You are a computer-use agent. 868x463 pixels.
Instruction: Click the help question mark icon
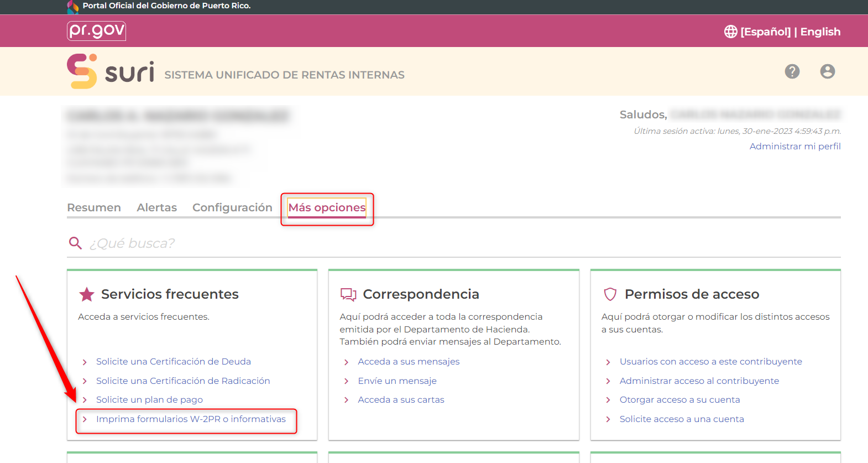point(792,71)
